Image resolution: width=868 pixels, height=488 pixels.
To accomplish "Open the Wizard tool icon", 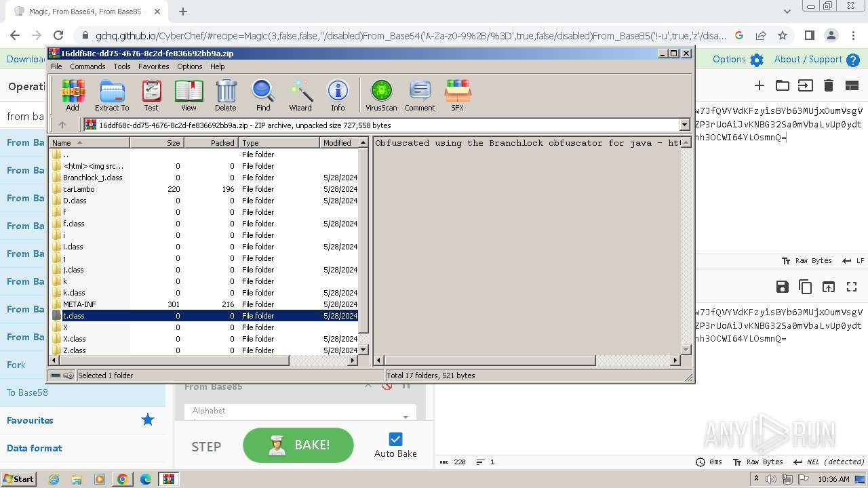I will click(x=300, y=96).
